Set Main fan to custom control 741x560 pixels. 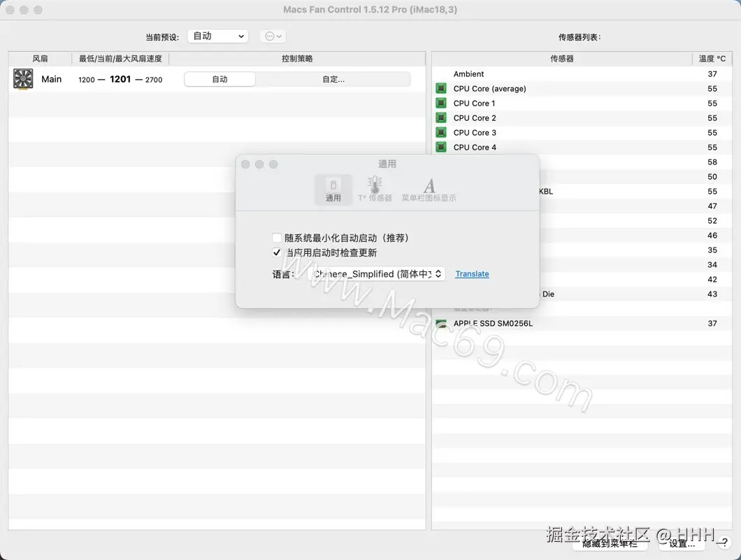(x=333, y=80)
